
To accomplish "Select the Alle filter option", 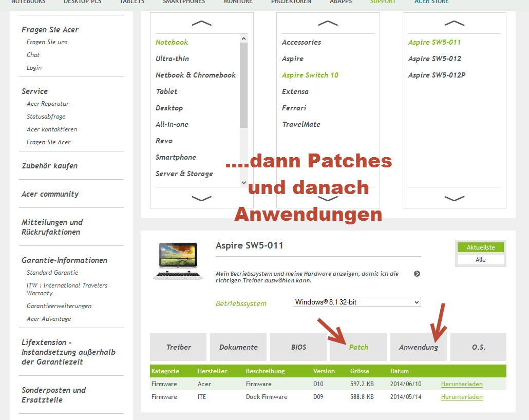I will pos(480,260).
